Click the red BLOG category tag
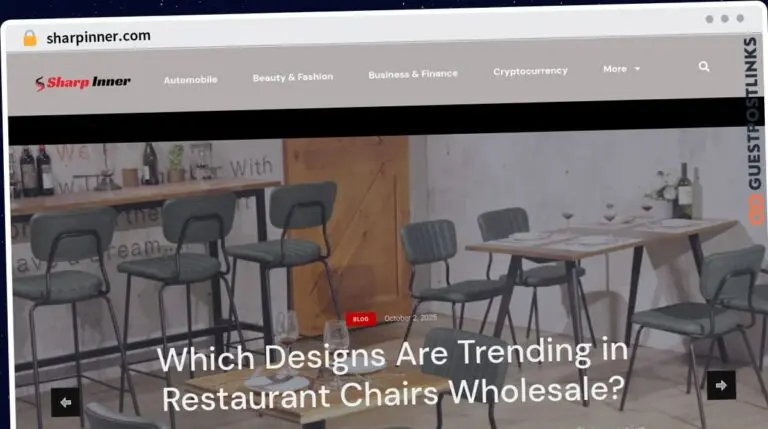The image size is (768, 429). (x=360, y=319)
